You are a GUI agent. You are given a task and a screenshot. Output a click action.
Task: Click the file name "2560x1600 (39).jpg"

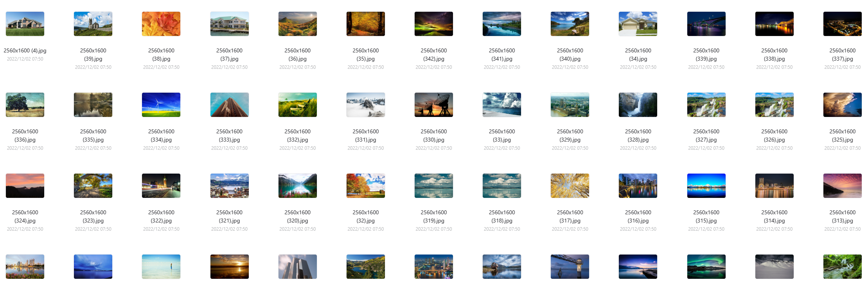point(93,55)
